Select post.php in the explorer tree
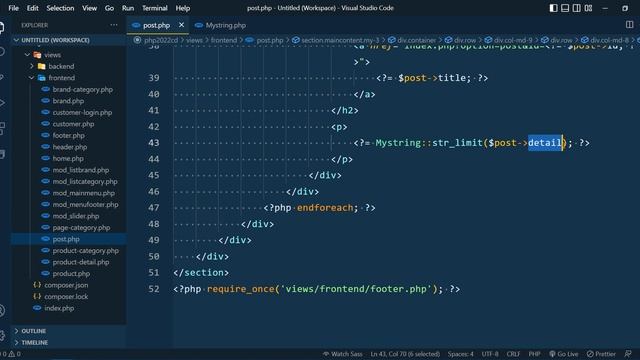The image size is (640, 360). pos(69,239)
